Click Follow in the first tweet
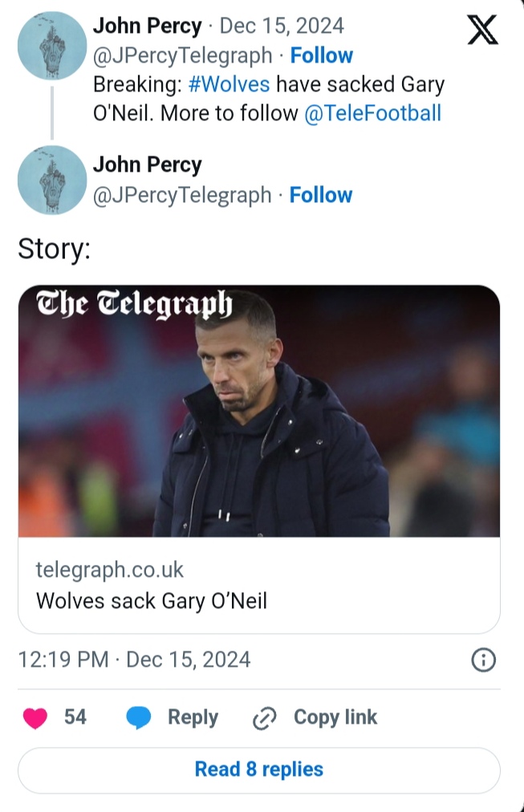Screen dimensions: 524x812 (321, 55)
